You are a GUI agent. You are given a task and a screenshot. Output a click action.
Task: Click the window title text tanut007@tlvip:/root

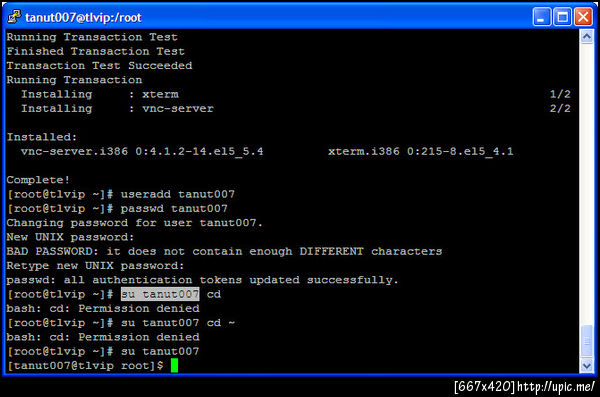(x=83, y=18)
